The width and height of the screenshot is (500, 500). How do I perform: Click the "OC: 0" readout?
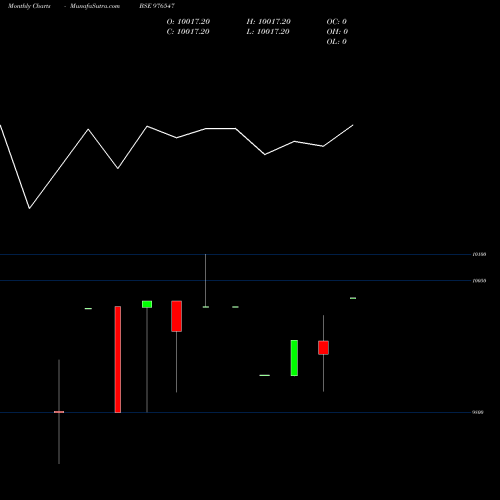[x=336, y=22]
